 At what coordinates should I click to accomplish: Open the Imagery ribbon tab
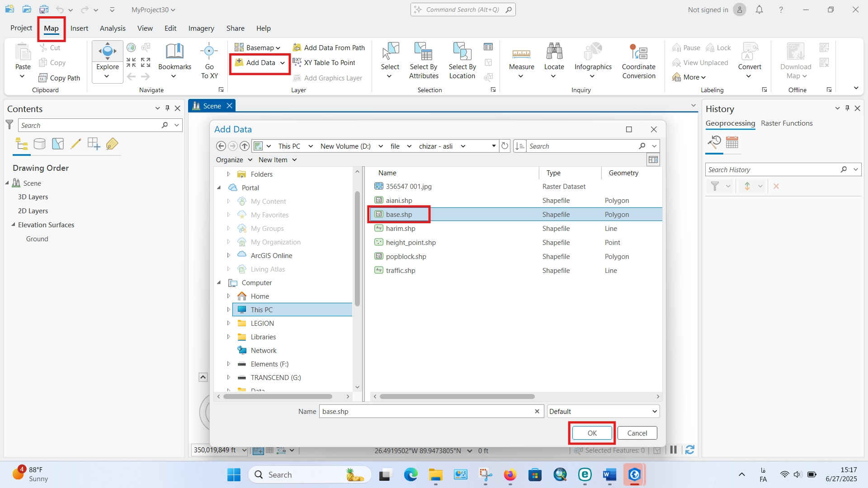pos(201,28)
